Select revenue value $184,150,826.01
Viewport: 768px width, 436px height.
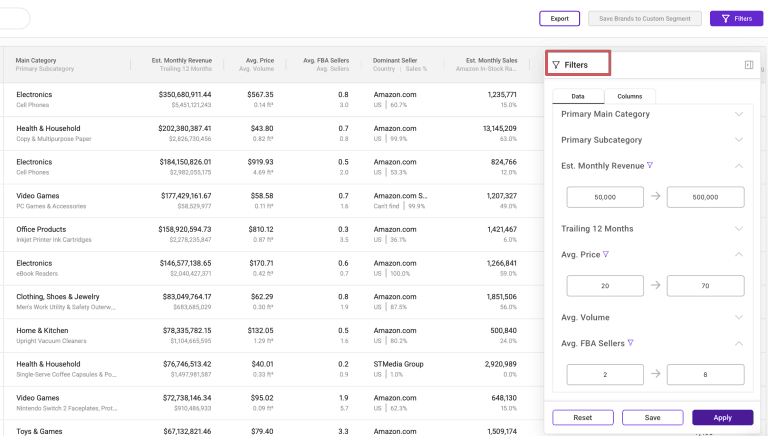tap(185, 162)
